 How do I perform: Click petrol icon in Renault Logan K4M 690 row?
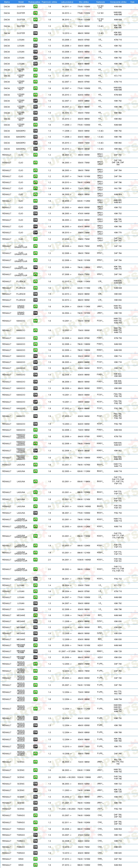click(x=35, y=598)
